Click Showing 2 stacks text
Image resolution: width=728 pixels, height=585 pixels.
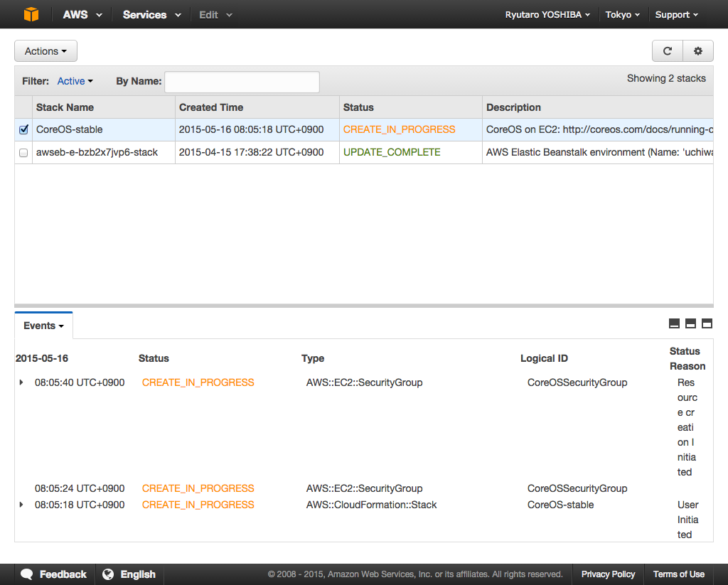point(666,78)
